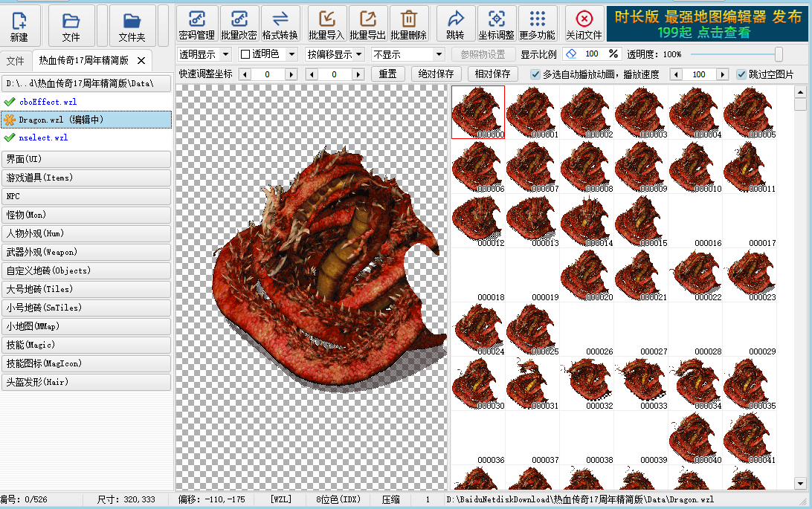The width and height of the screenshot is (812, 509).
Task: Open a file with the 文件 icon
Action: (71, 26)
